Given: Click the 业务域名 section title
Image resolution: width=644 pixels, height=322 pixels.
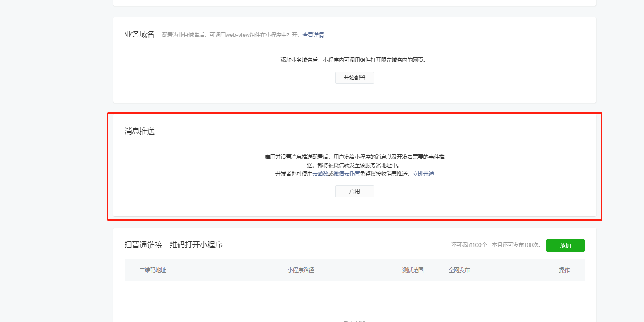Looking at the screenshot, I should pyautogui.click(x=140, y=34).
